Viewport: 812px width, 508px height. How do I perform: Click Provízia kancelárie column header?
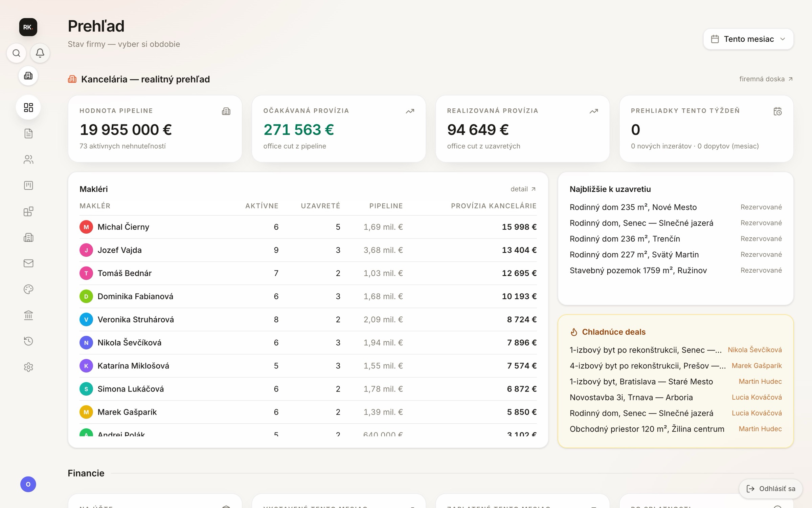point(494,206)
